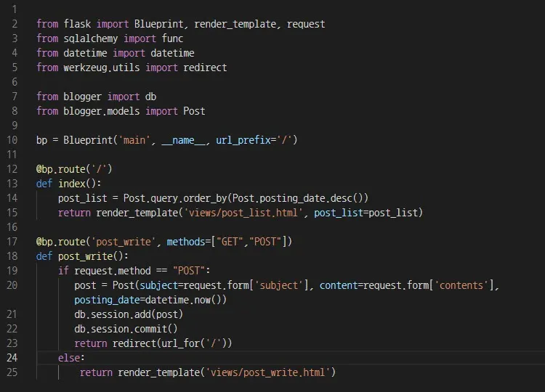The image size is (545, 392).
Task: Click the 'db.session.commit()' statement
Action: tap(126, 329)
